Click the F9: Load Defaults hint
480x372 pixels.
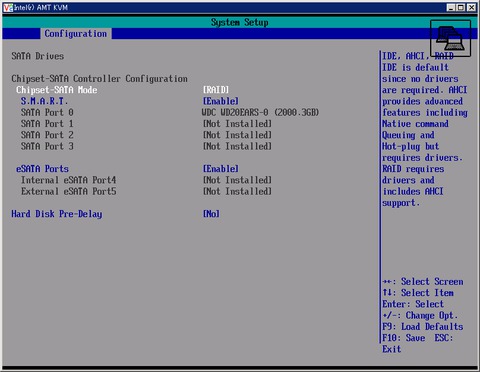423,327
